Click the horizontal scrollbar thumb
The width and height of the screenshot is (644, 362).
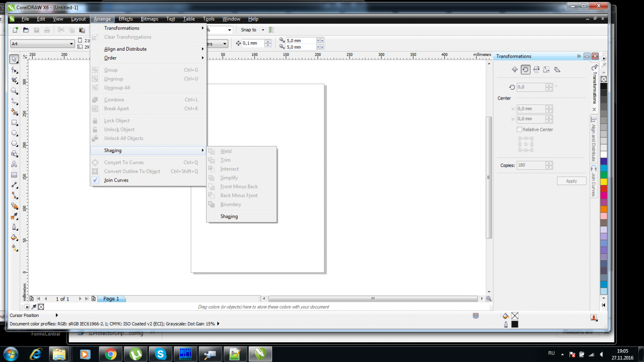(x=373, y=298)
